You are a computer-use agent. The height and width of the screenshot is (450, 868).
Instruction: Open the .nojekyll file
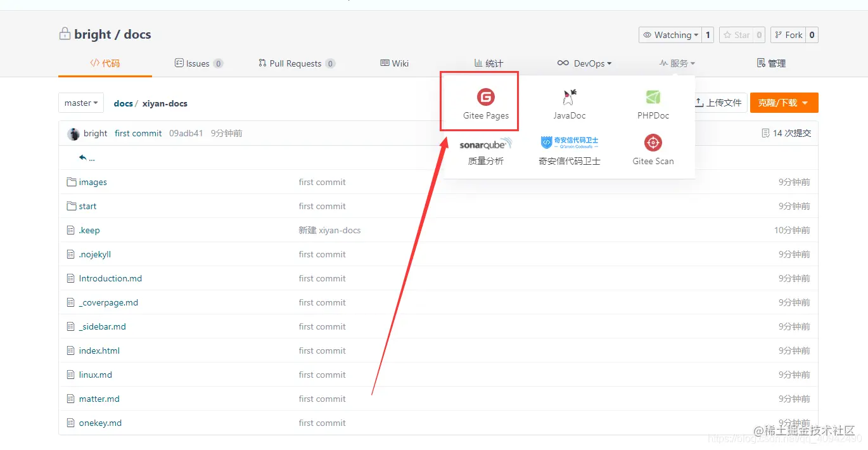94,254
